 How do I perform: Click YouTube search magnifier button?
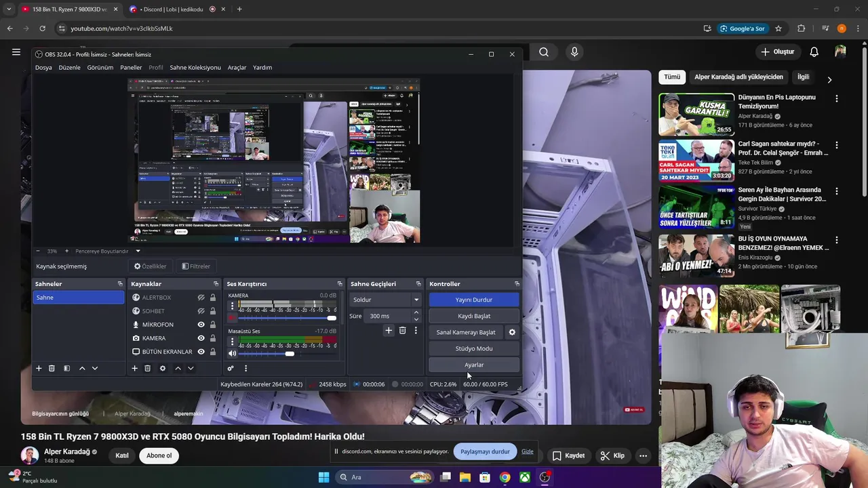click(544, 52)
